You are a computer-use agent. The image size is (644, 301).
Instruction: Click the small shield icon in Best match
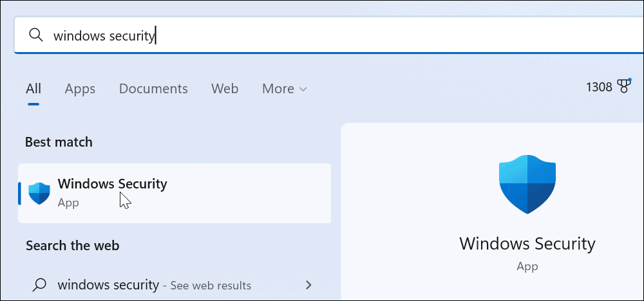[x=39, y=193]
